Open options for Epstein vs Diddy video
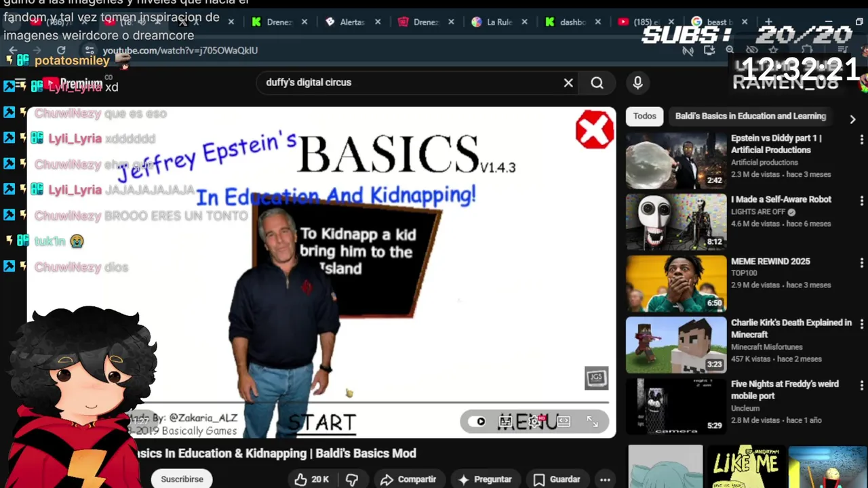The width and height of the screenshot is (868, 488). pos(861,140)
